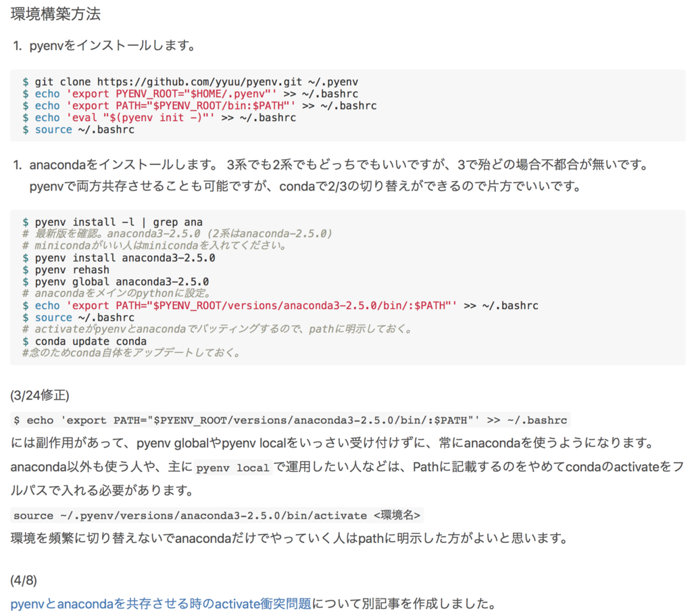
Task: Click the comment anacondaをメインのpythonに設定。
Action: [118, 293]
